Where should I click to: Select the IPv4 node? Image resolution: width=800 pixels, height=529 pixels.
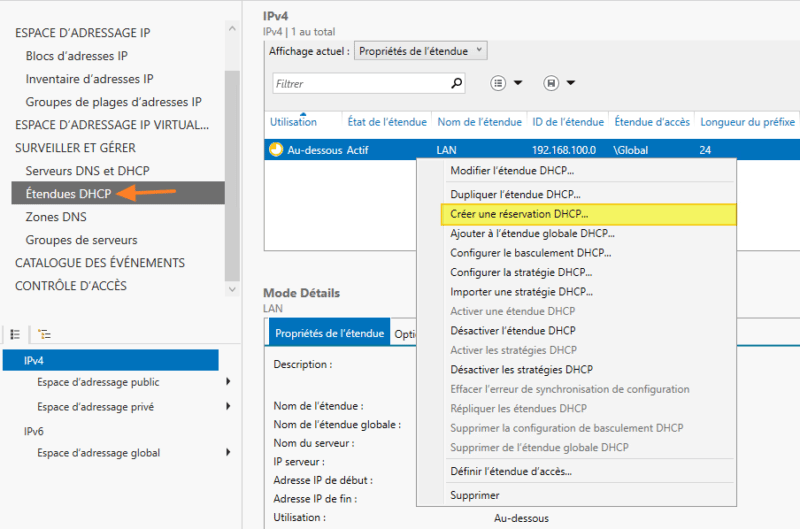click(x=111, y=360)
